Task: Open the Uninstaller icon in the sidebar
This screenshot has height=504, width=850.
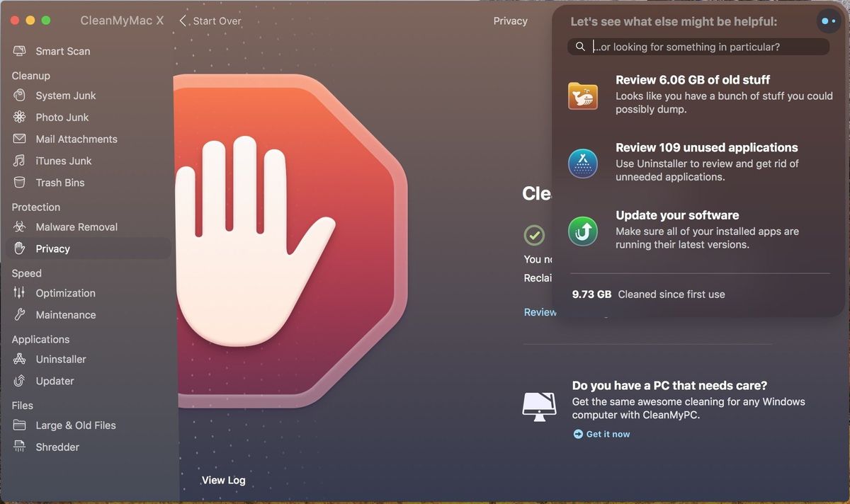Action: pos(20,360)
